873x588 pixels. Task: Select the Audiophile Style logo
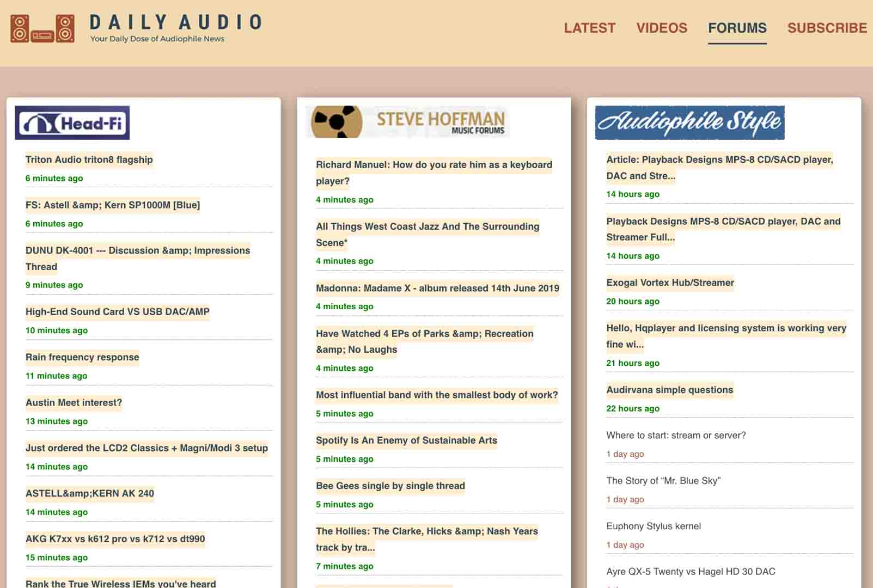point(689,123)
